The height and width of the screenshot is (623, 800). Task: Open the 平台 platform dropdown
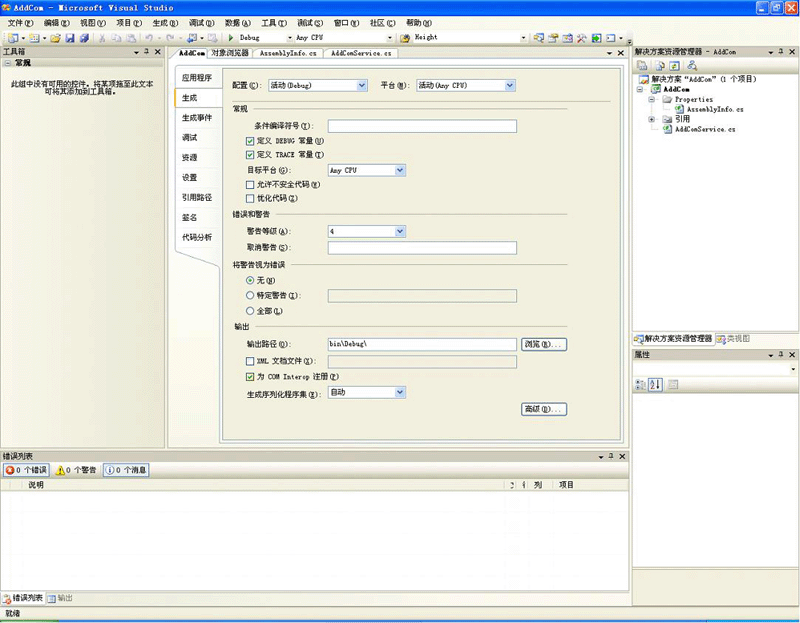[466, 85]
